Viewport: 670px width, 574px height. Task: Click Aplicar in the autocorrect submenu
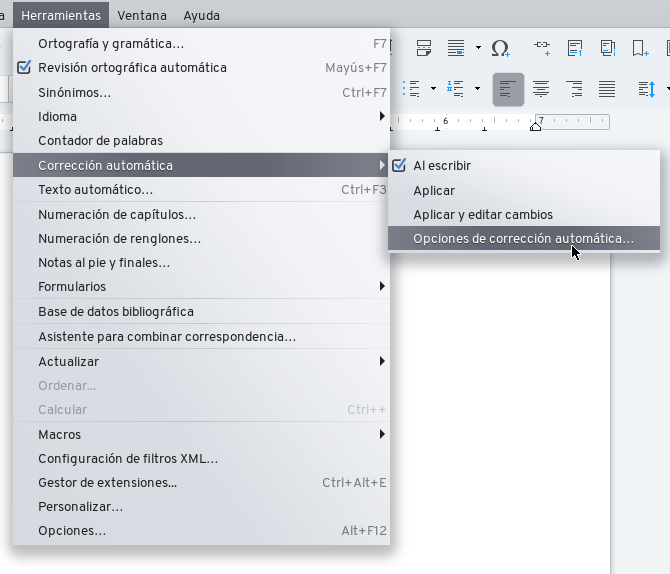click(524, 190)
